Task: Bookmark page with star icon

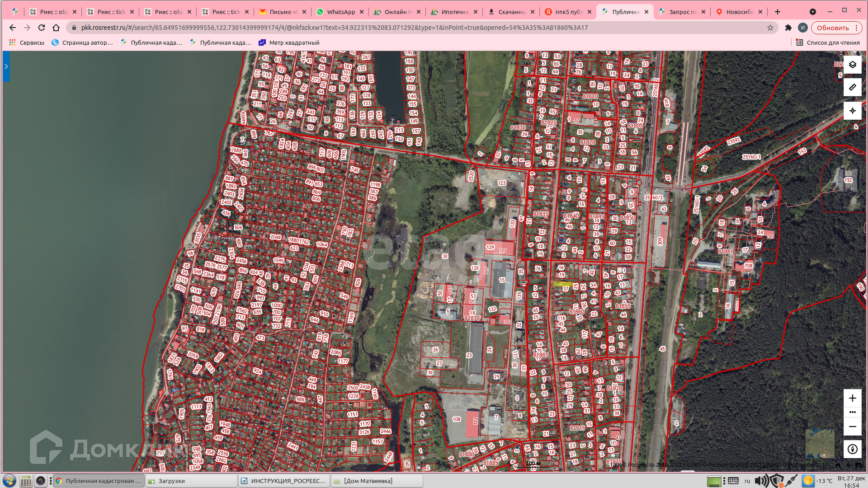Action: point(770,28)
